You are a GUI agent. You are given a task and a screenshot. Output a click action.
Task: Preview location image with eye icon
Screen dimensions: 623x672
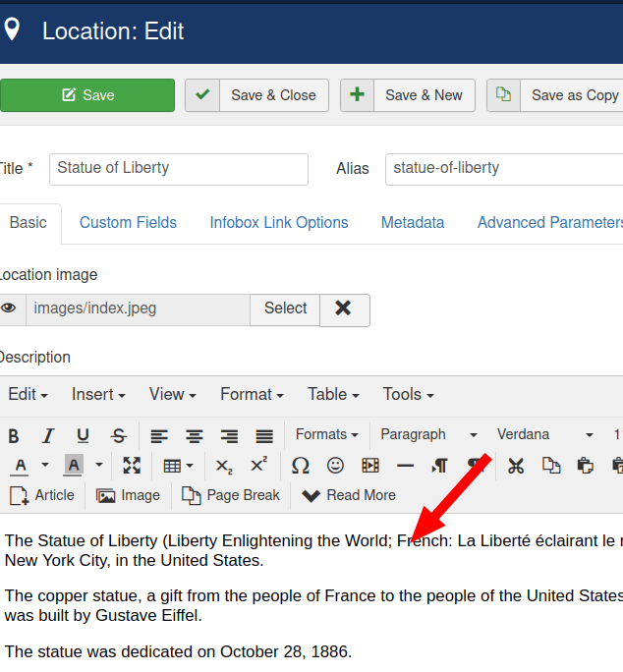click(x=9, y=308)
